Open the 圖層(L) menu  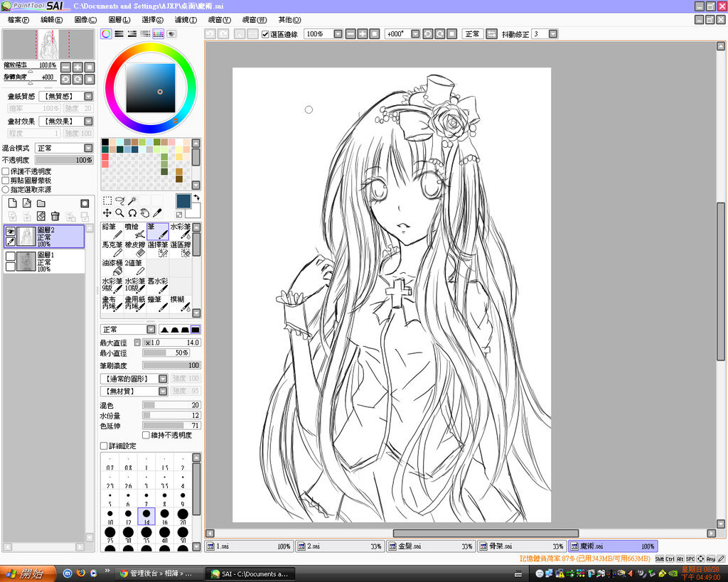coord(119,19)
